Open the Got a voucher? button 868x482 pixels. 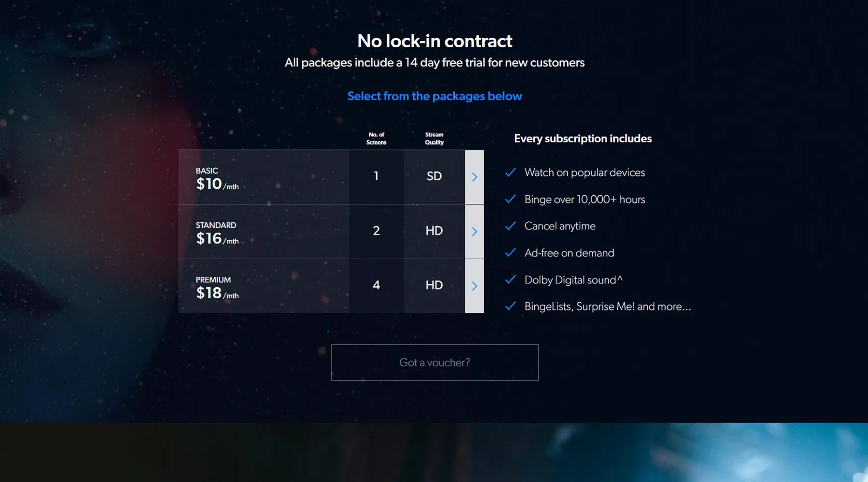[434, 362]
